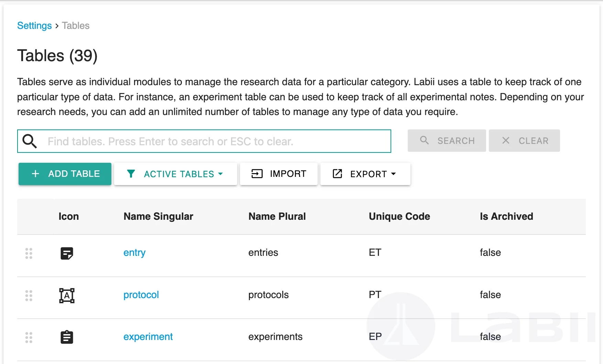Click the drag handle for experiment row
The height and width of the screenshot is (364, 603).
[x=29, y=338]
